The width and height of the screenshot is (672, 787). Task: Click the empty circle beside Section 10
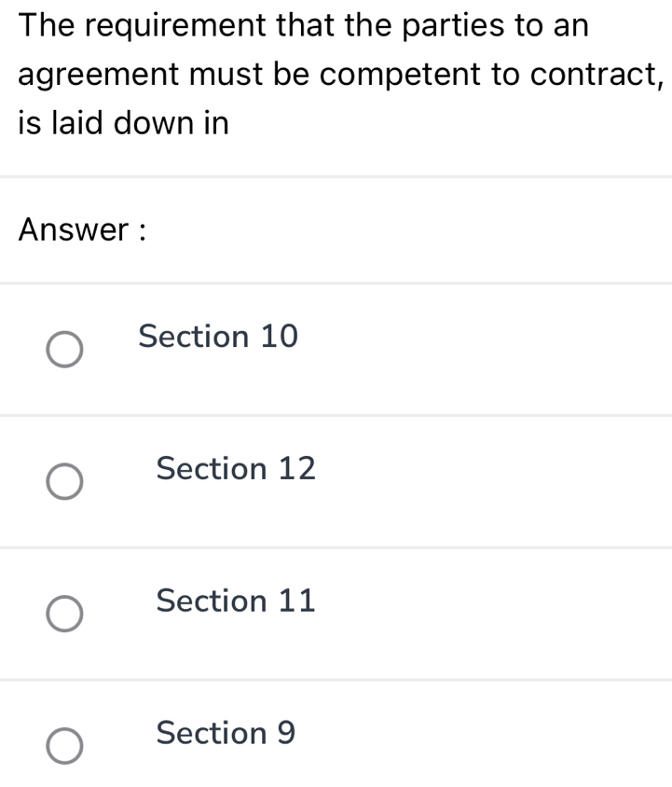click(65, 350)
